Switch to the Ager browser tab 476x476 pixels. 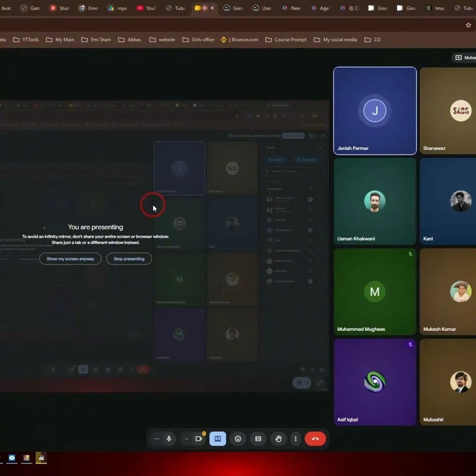[x=320, y=8]
